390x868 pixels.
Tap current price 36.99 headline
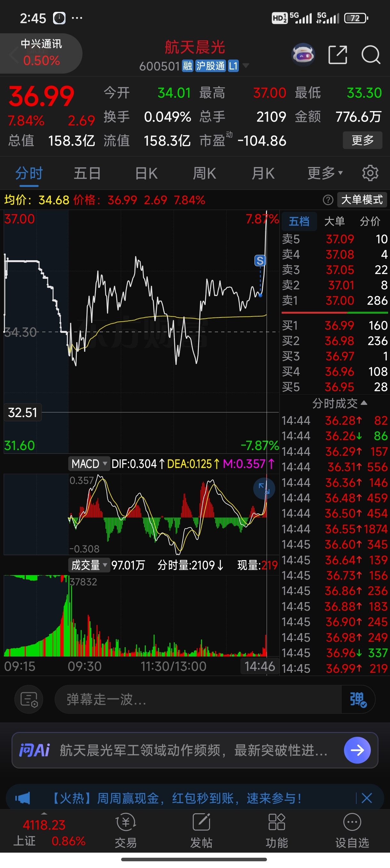click(x=41, y=96)
